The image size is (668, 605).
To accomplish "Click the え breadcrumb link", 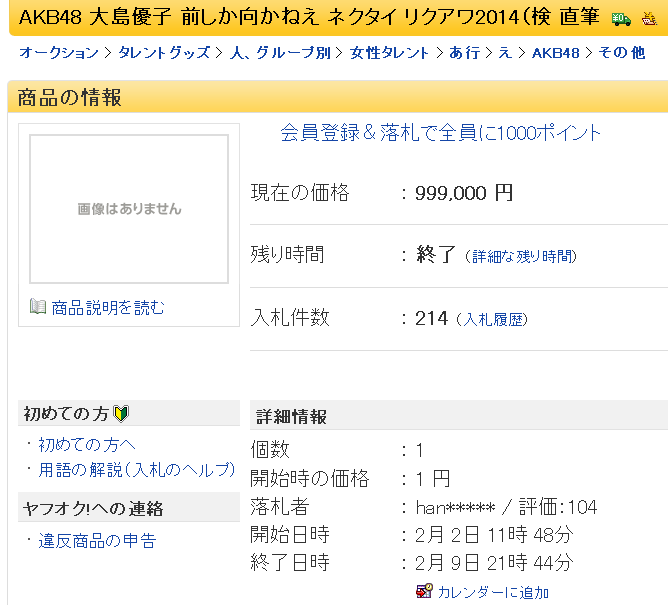I will [x=505, y=53].
